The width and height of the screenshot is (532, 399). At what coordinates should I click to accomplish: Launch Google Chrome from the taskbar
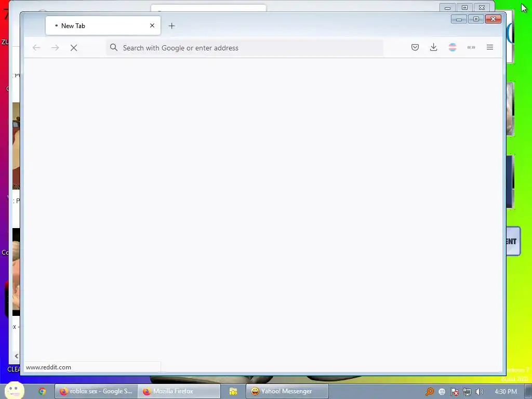(42, 391)
